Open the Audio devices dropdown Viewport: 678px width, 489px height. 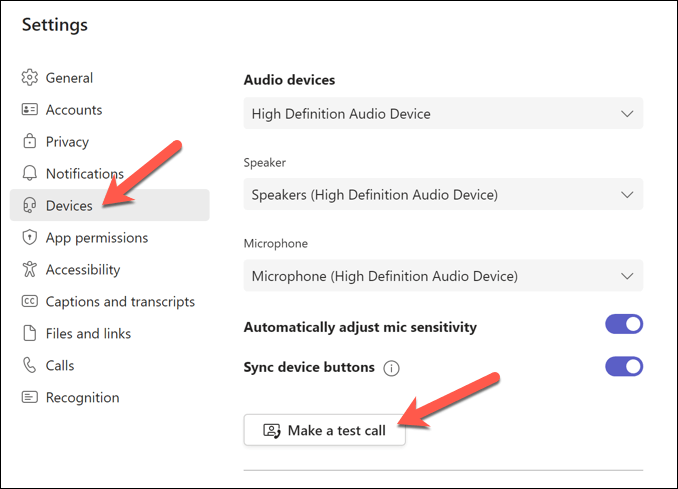pos(443,114)
